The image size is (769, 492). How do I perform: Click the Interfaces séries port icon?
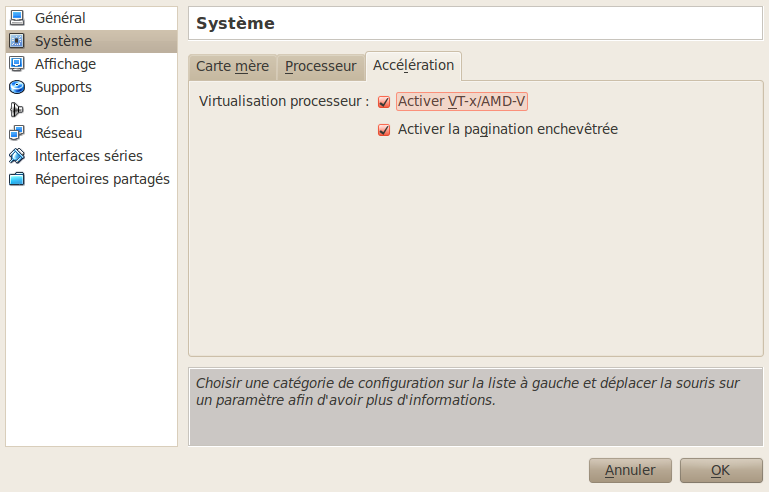(x=17, y=156)
